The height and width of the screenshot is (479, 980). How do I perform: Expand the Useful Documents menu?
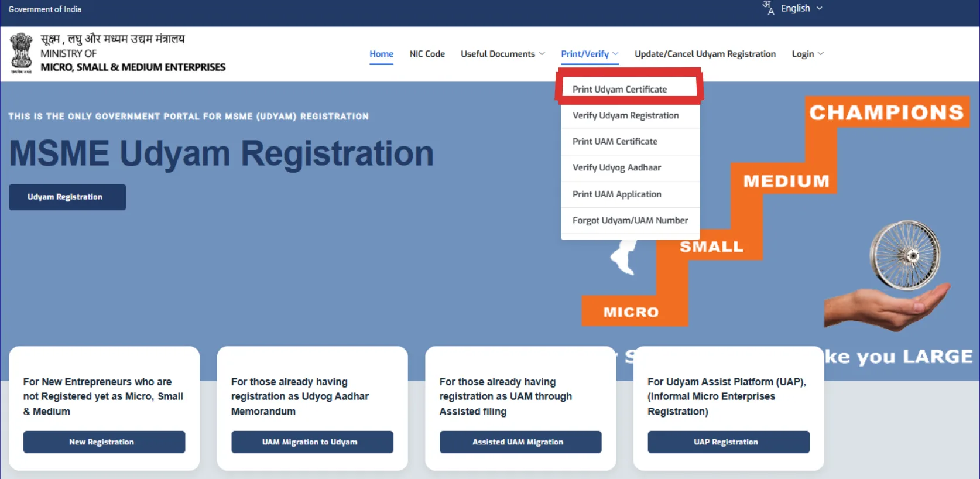point(502,54)
